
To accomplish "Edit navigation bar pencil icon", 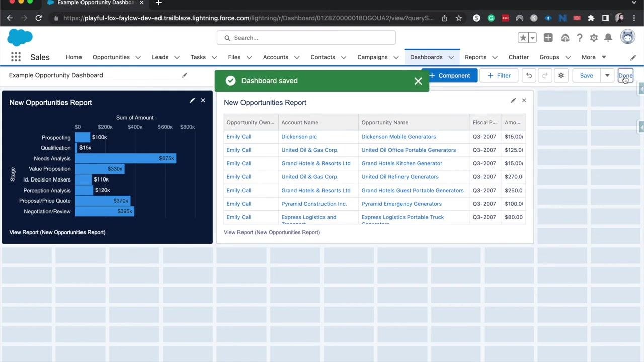I will (633, 57).
